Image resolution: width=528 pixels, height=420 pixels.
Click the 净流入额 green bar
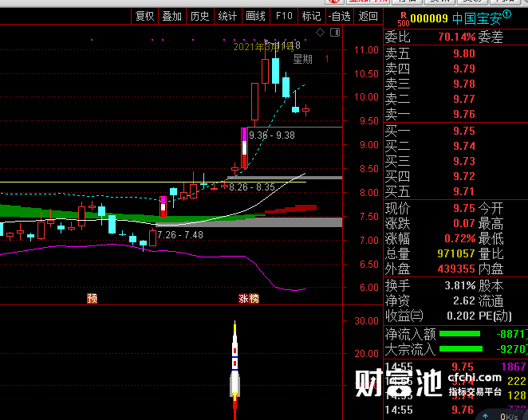(459, 334)
